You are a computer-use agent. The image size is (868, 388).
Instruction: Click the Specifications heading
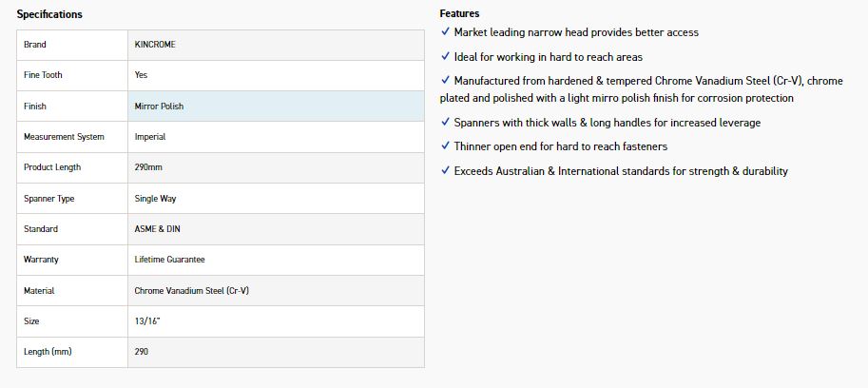49,14
